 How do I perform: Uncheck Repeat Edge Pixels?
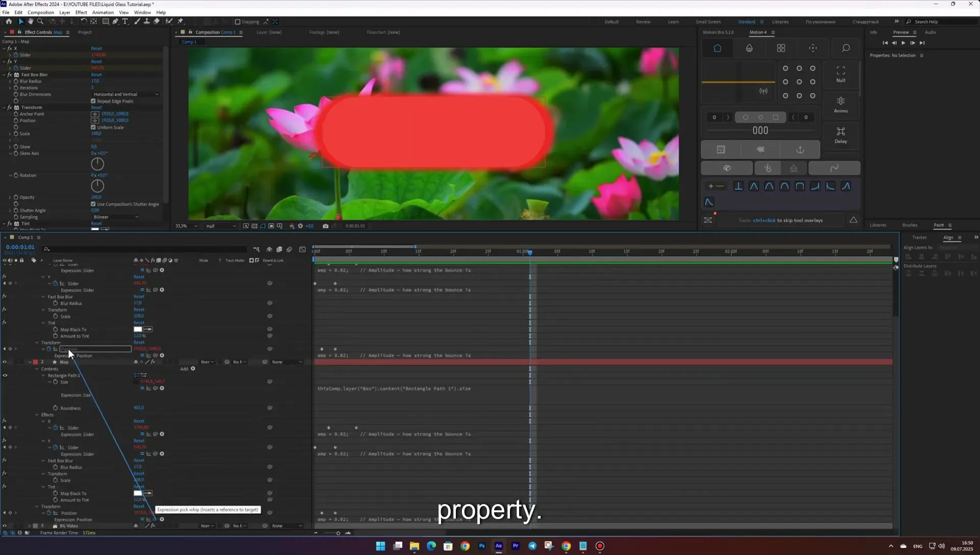click(x=93, y=101)
